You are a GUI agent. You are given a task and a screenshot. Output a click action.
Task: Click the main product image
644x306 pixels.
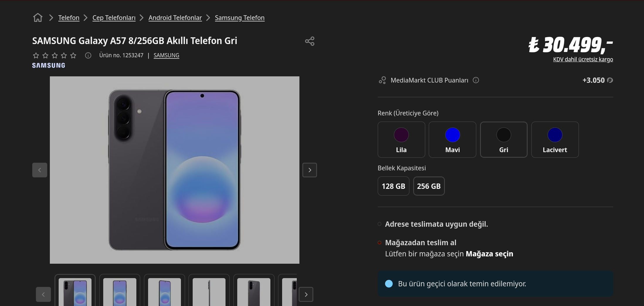point(174,170)
